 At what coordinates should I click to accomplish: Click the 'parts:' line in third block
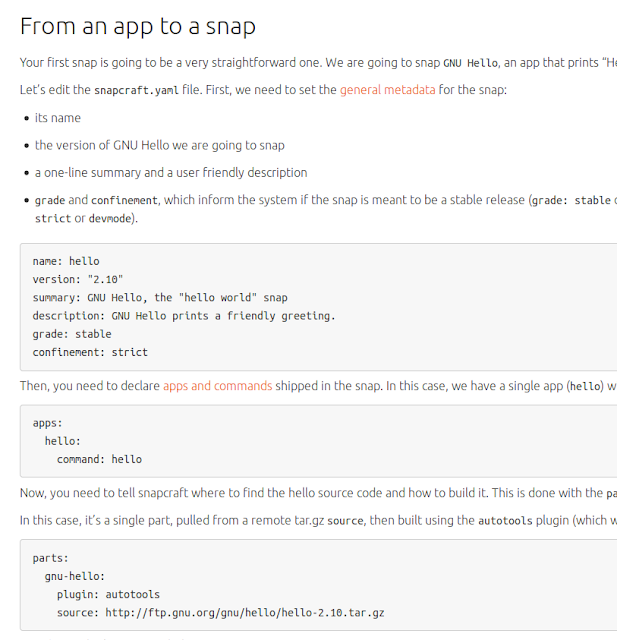point(51,558)
